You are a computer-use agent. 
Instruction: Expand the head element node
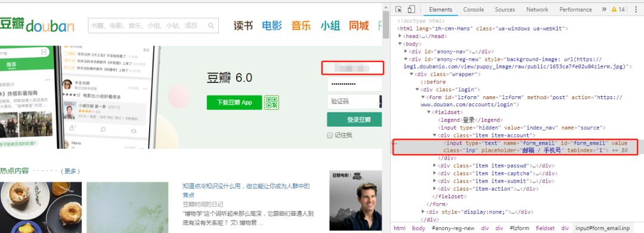[x=400, y=36]
